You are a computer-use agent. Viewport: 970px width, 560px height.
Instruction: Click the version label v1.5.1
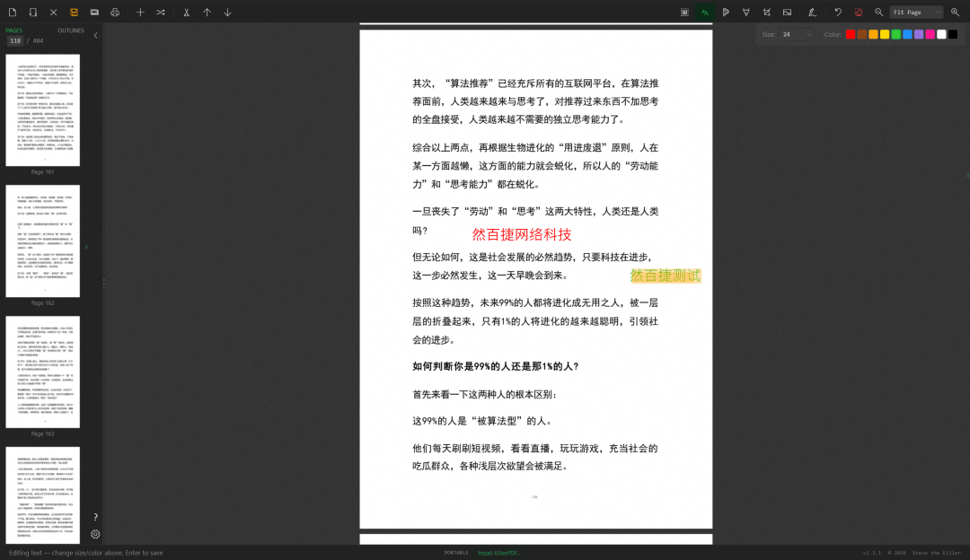point(872,553)
